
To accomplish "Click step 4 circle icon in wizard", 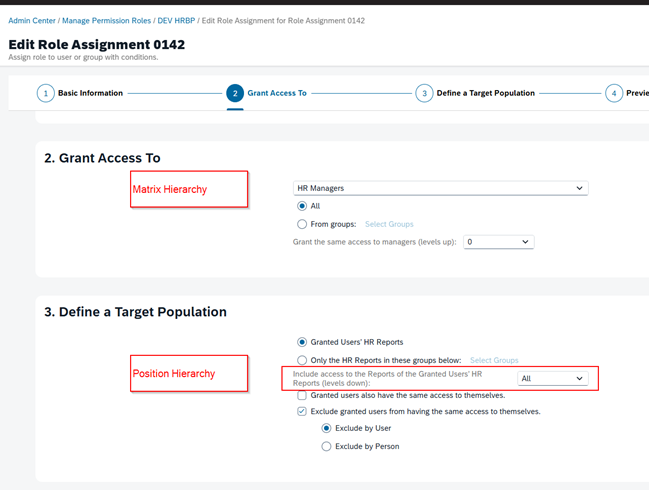I will pyautogui.click(x=613, y=93).
